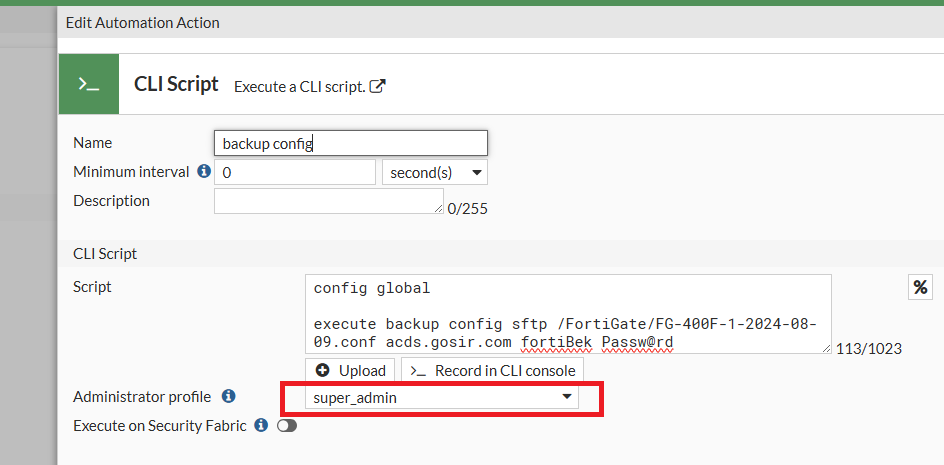This screenshot has height=465, width=944.
Task: Click the Script text area resize handle
Action: coord(826,349)
